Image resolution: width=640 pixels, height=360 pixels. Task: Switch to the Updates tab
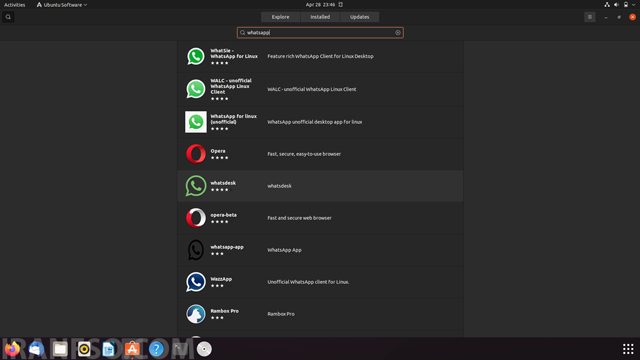coord(359,17)
